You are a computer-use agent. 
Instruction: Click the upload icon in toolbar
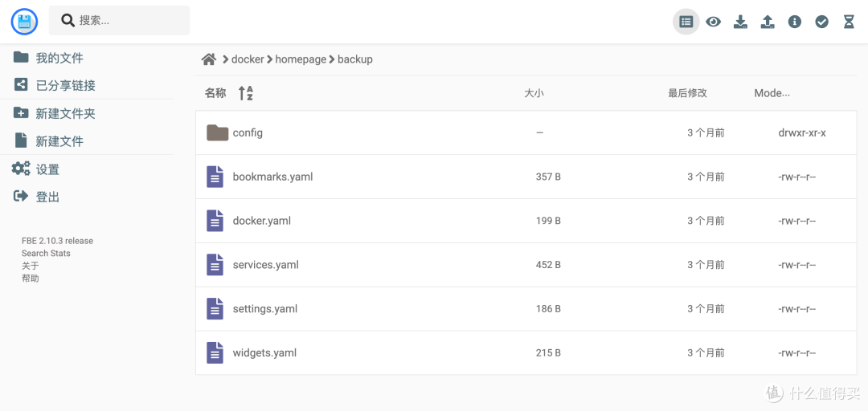coord(768,22)
